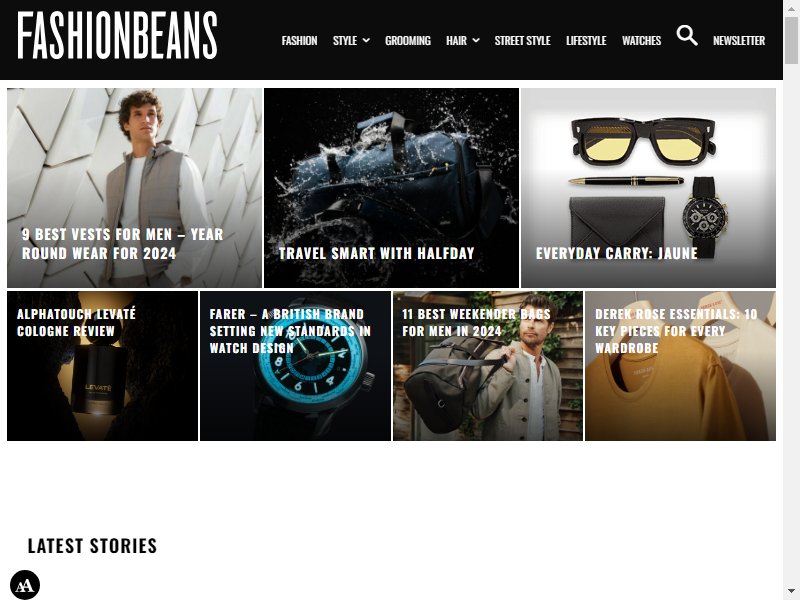Click the page vertical scrollbar thumb
Screen dimensions: 800x600
[791, 41]
